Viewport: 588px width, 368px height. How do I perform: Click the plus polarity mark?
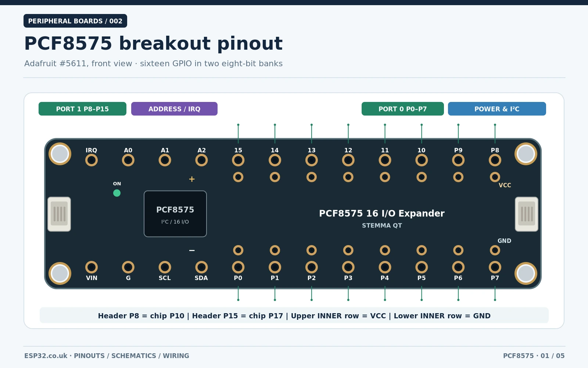click(x=192, y=179)
